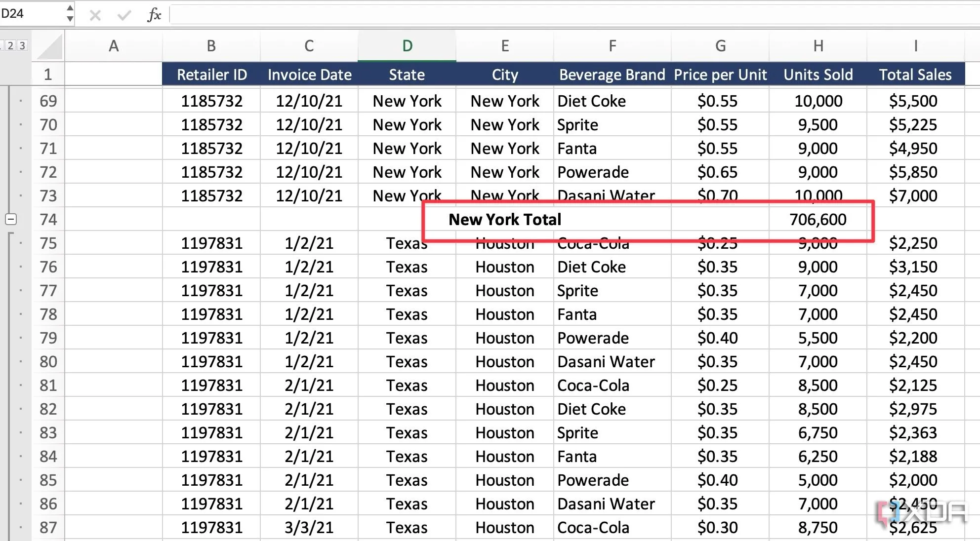Viewport: 980px width, 541px height.
Task: Show outline level 3 grouping
Action: 22,45
